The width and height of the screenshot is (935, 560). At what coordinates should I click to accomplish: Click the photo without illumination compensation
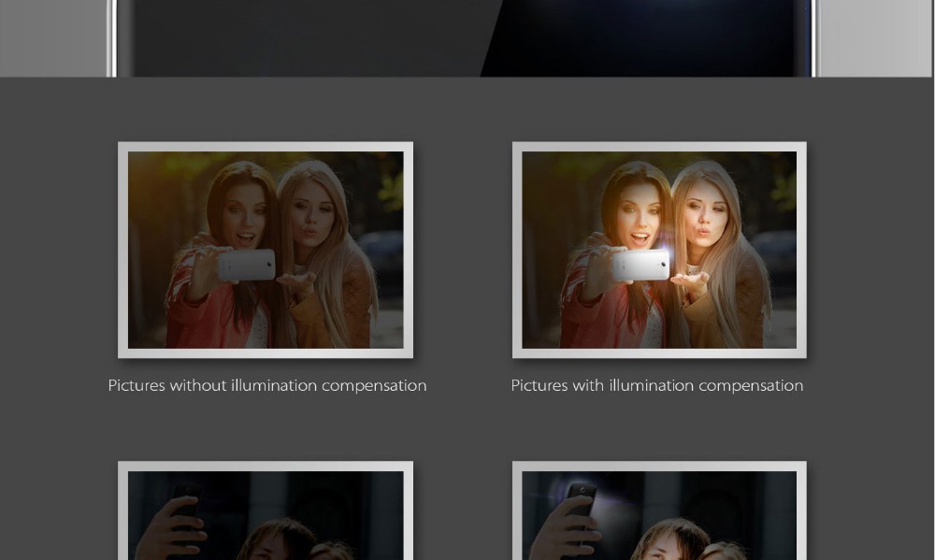pos(266,250)
